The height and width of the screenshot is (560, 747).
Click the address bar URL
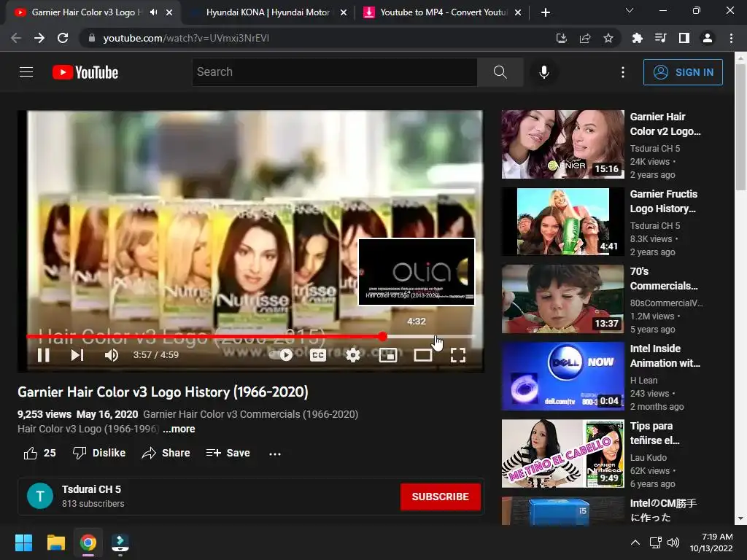[186, 38]
